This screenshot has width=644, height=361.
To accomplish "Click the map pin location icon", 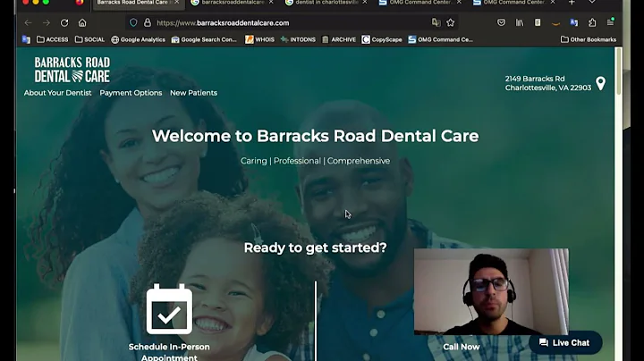I will tap(600, 83).
